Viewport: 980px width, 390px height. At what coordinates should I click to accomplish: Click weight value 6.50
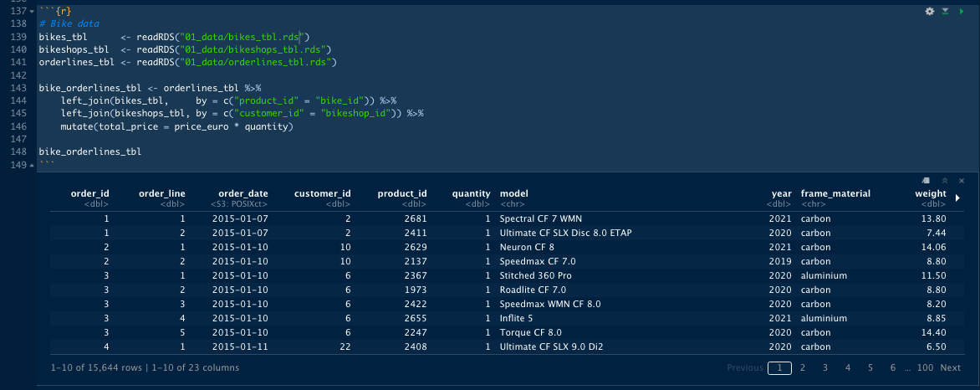tap(937, 346)
